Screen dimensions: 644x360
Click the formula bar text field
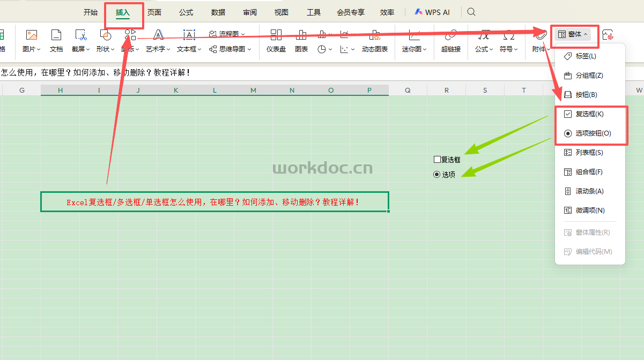(322, 72)
